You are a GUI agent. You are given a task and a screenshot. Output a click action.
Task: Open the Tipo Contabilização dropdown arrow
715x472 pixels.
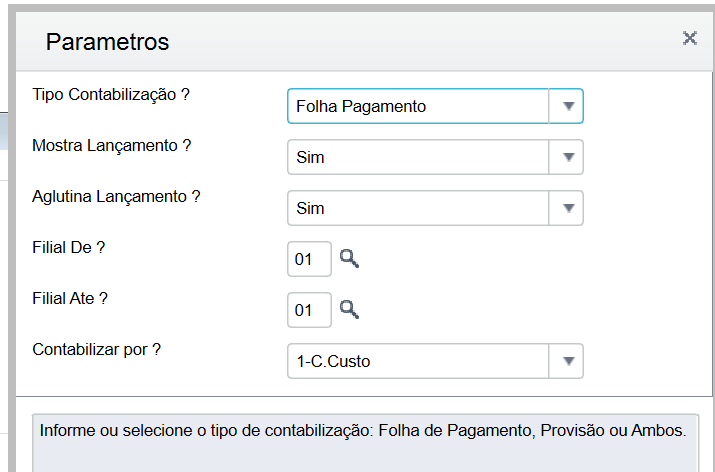tap(567, 106)
